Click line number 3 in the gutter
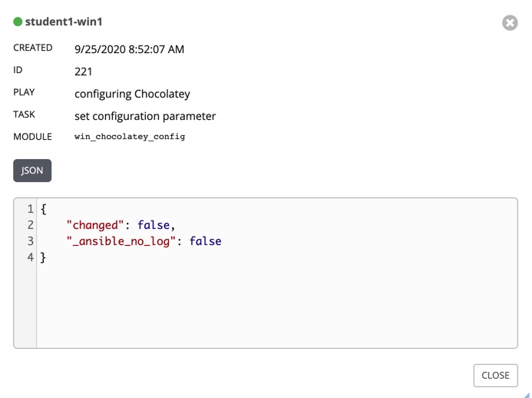The image size is (532, 398). (x=30, y=241)
